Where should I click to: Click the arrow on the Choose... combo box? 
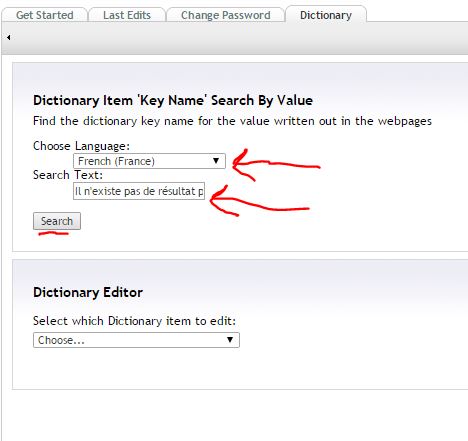coord(230,340)
